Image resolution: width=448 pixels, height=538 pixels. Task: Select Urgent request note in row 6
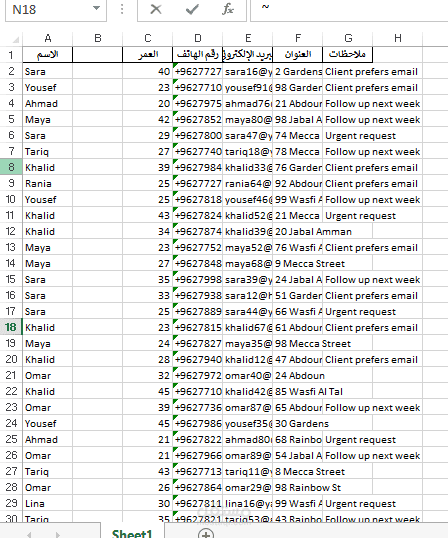click(348, 135)
